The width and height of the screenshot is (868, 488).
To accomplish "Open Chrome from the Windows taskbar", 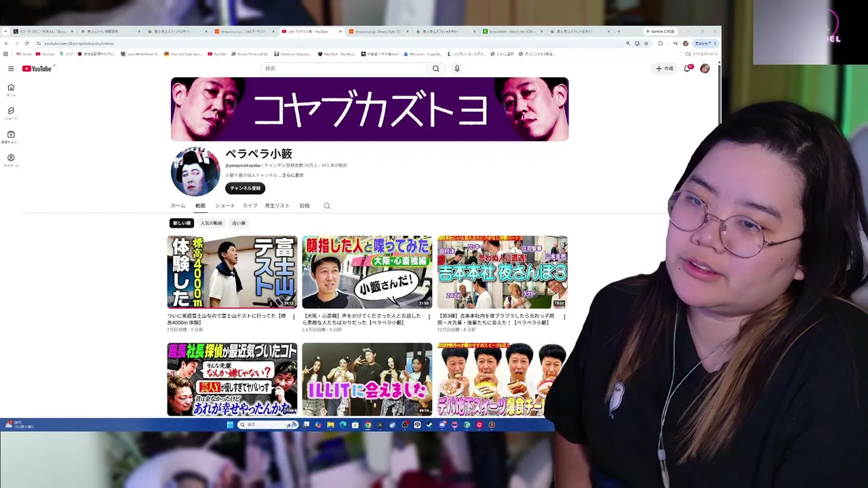I will (368, 425).
